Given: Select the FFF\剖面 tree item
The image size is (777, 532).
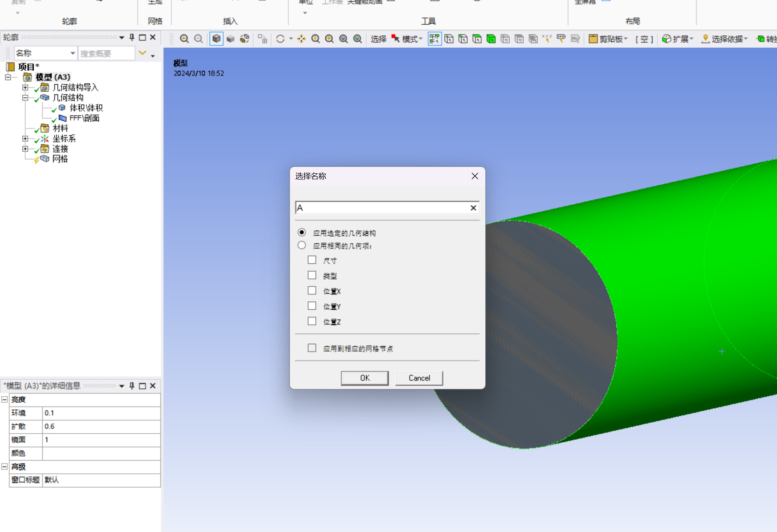Looking at the screenshot, I should [84, 118].
